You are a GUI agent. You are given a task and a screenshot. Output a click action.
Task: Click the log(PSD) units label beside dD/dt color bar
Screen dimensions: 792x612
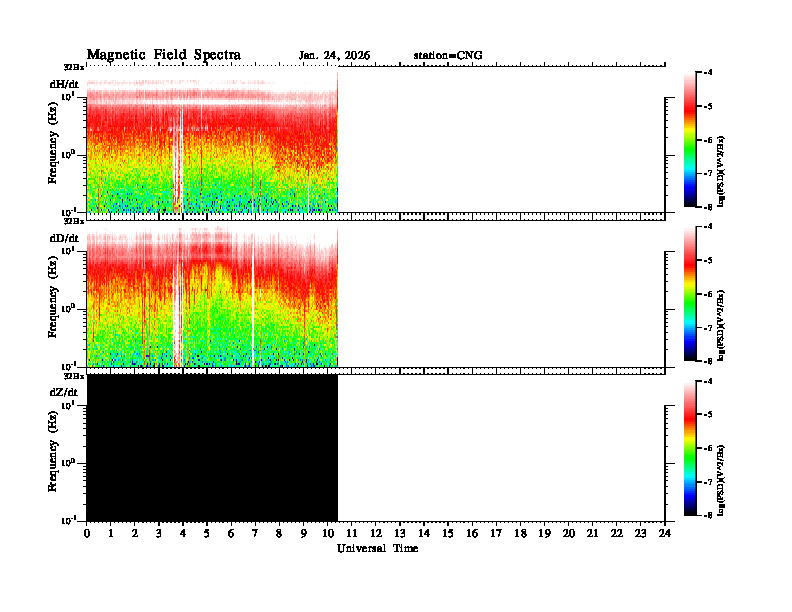(x=721, y=325)
